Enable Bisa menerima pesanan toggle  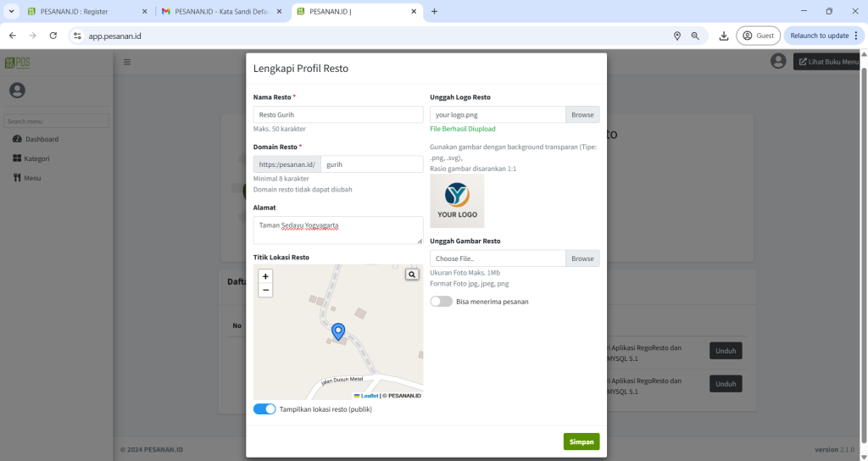tap(441, 301)
